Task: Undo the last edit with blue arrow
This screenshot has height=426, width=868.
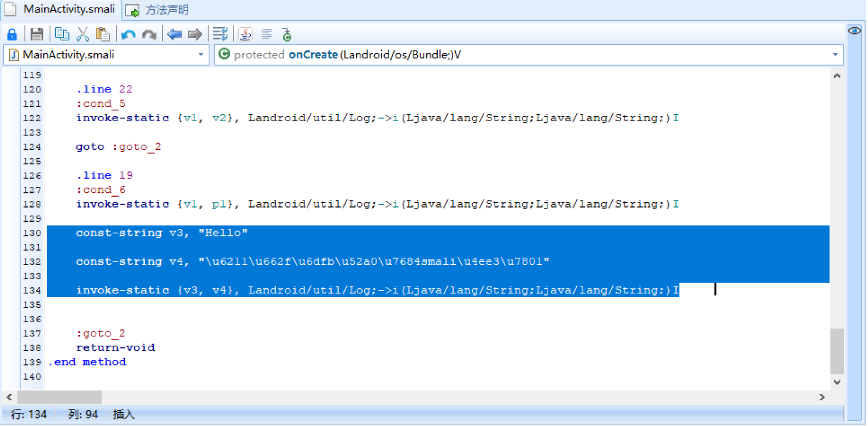Action: click(x=128, y=35)
